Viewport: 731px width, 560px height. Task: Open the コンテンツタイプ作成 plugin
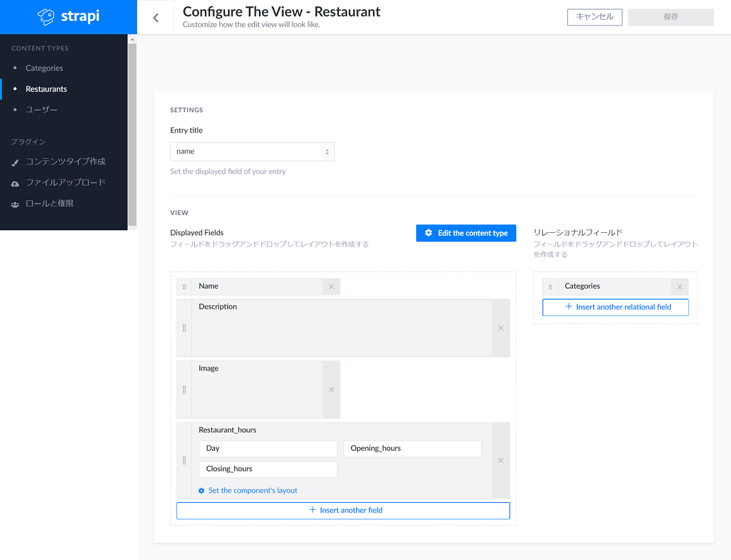pyautogui.click(x=65, y=162)
